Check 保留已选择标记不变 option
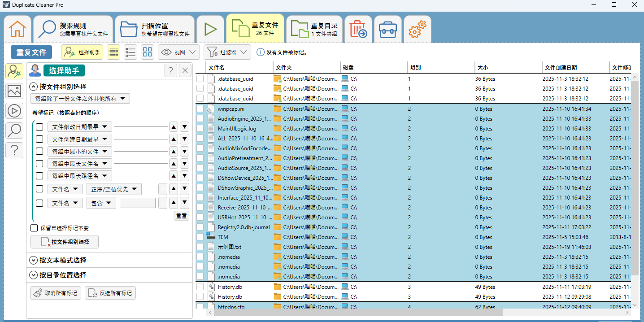This screenshot has width=644, height=322. pos(34,227)
